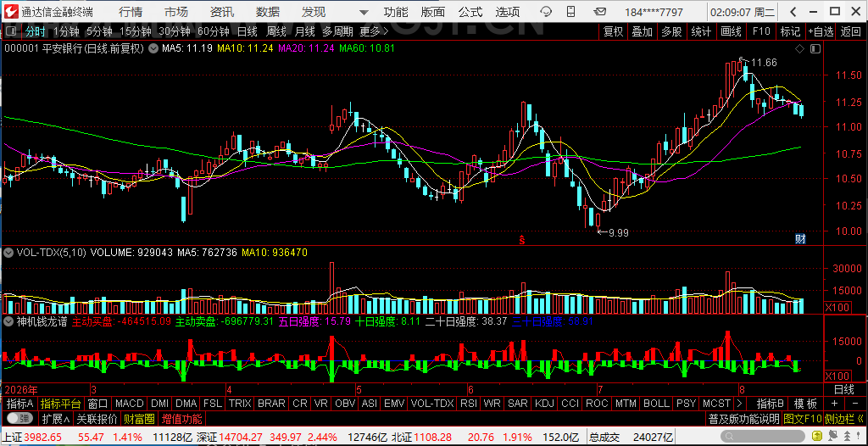The height and width of the screenshot is (446, 868).
Task: Open the 选项 menu
Action: [x=508, y=12]
